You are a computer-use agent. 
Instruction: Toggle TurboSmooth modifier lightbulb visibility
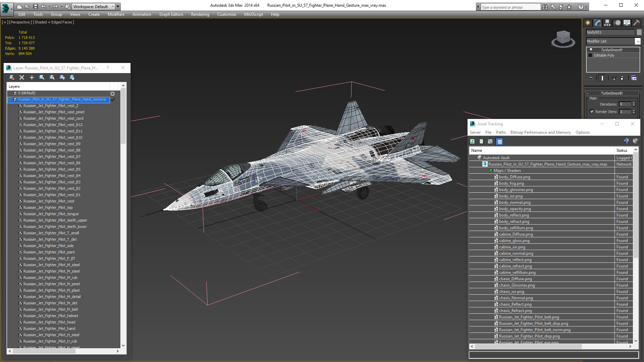pyautogui.click(x=591, y=50)
